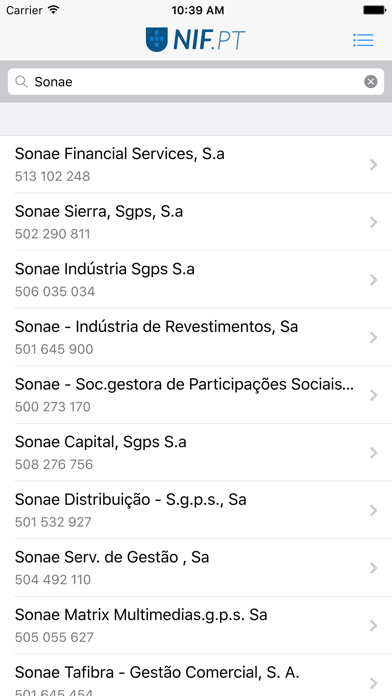Tap chevron next to Sonae Distribuição
The image size is (392, 696).
coord(373,510)
